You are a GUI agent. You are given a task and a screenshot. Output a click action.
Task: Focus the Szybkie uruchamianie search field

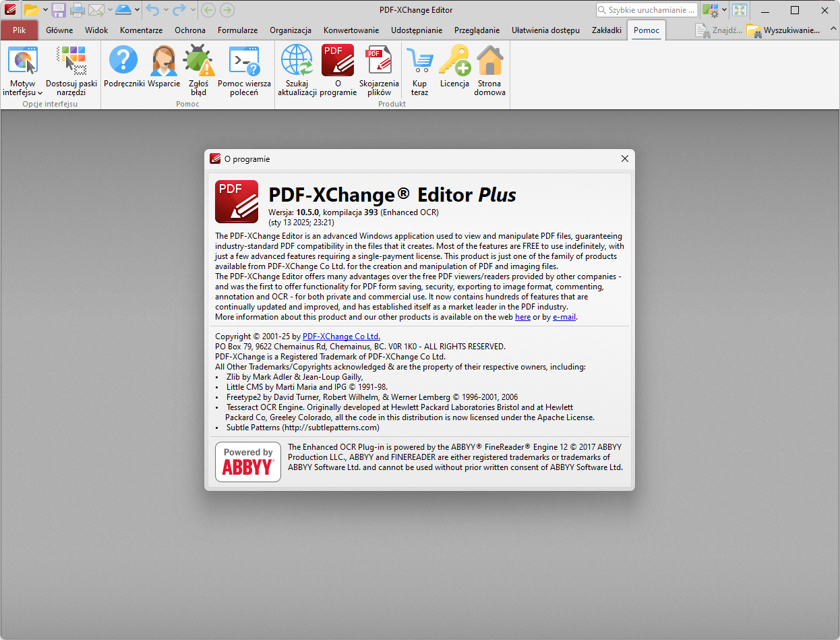647,10
